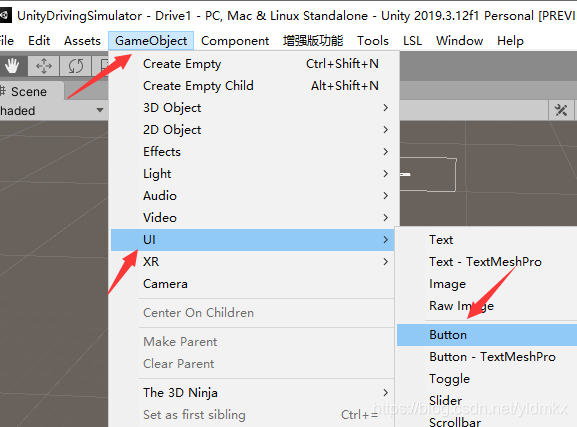
Task: Expand the XR submenu
Action: tap(252, 262)
